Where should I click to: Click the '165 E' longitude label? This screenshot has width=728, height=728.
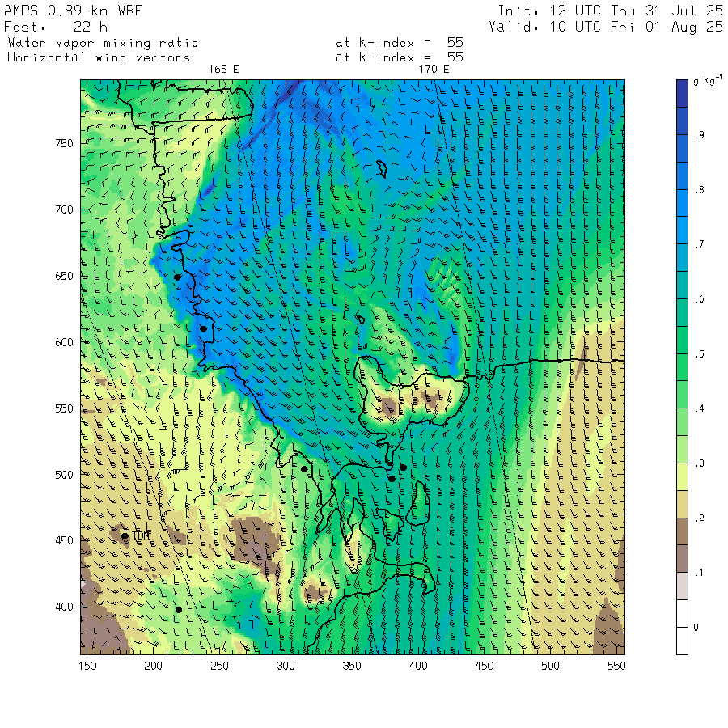[223, 70]
